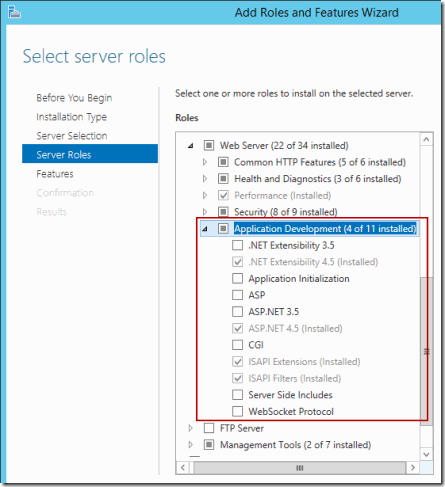The width and height of the screenshot is (445, 487).
Task: Select the WebSocket Protocol label
Action: (x=291, y=412)
